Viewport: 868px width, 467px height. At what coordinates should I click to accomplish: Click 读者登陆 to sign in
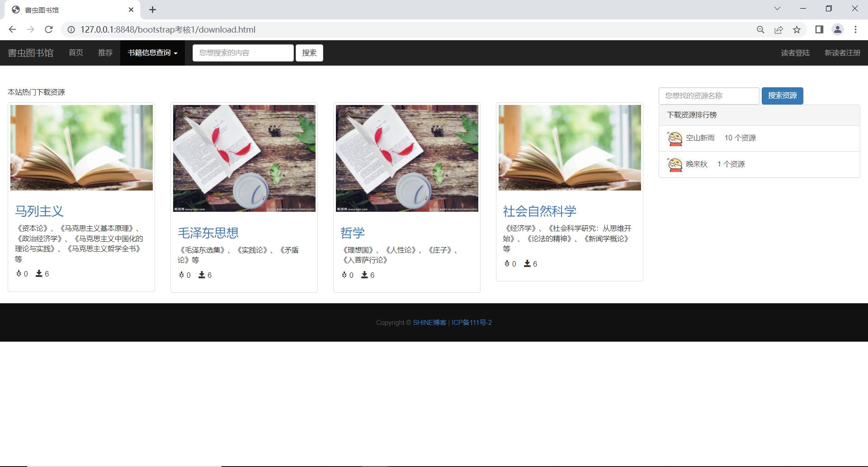coord(795,52)
